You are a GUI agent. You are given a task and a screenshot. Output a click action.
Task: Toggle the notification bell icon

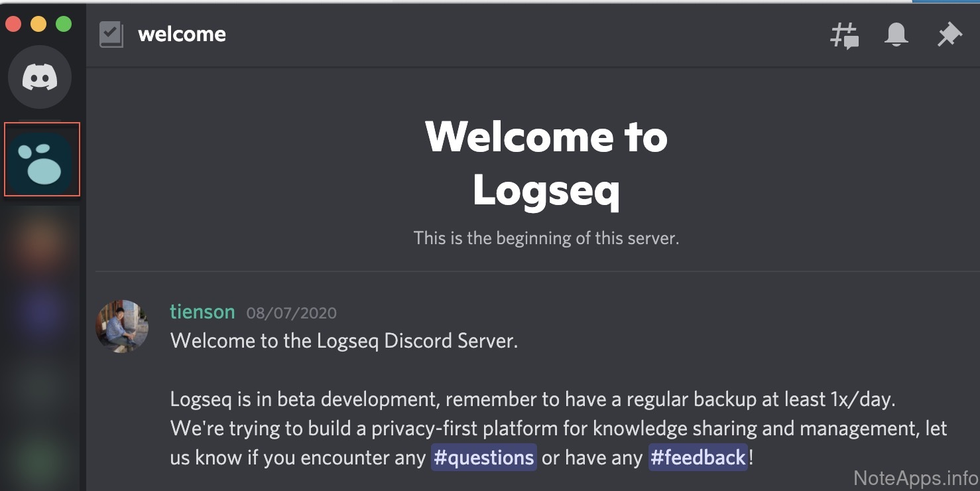click(x=896, y=35)
